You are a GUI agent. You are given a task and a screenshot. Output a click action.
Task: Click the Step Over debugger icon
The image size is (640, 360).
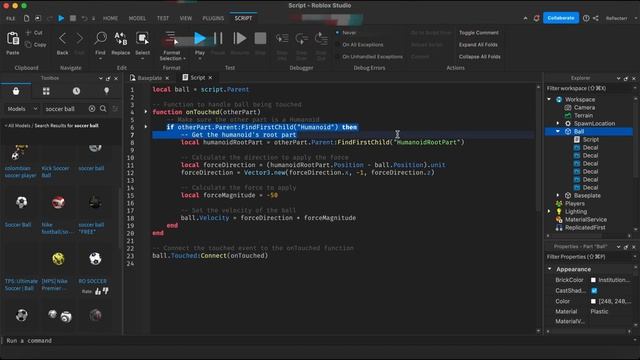point(302,39)
